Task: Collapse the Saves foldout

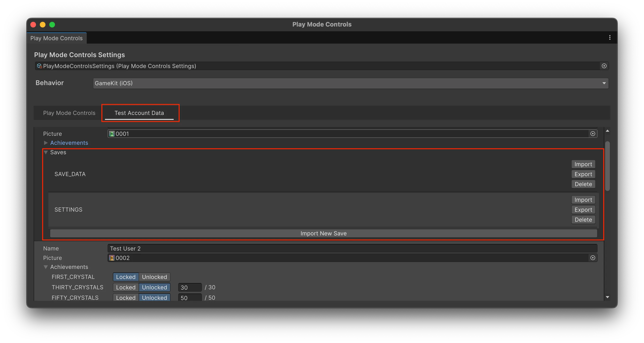Action: click(x=46, y=153)
